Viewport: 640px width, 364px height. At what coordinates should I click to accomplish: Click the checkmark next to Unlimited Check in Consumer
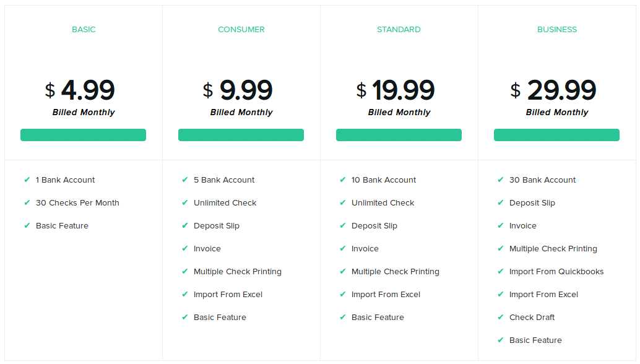tap(185, 203)
